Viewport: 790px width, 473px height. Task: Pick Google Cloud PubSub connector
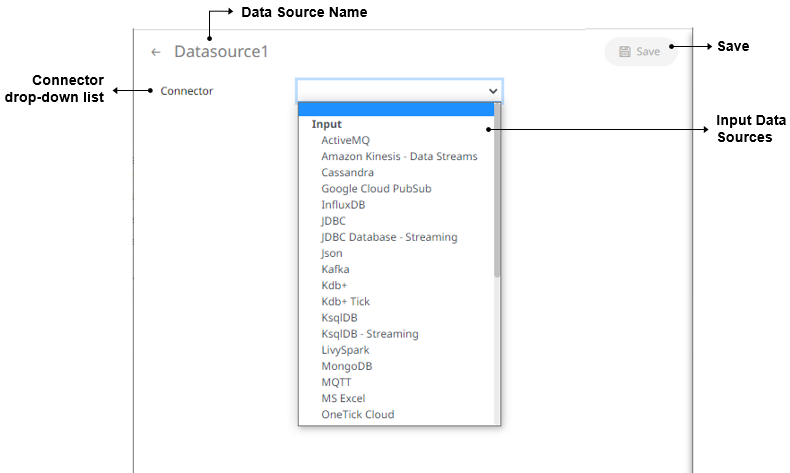pos(376,189)
